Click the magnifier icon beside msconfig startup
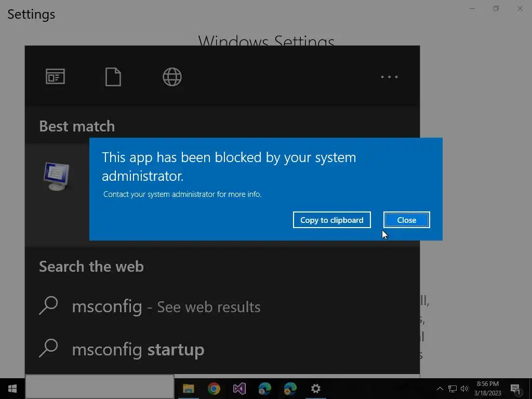This screenshot has width=532, height=399. click(x=48, y=348)
